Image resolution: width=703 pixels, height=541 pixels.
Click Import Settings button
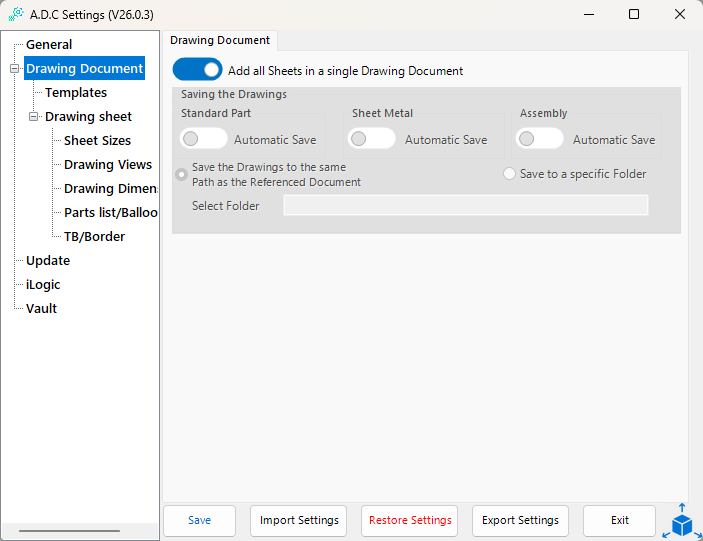pos(299,520)
